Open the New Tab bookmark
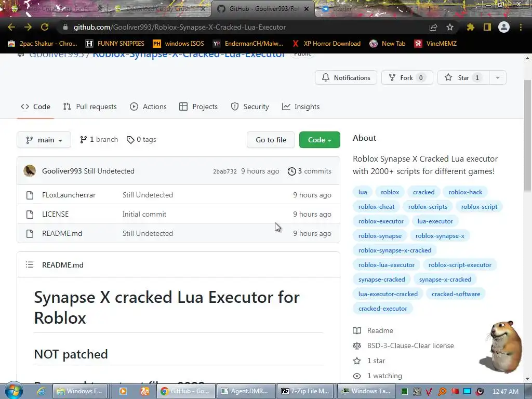The height and width of the screenshot is (399, 532). 388,44
